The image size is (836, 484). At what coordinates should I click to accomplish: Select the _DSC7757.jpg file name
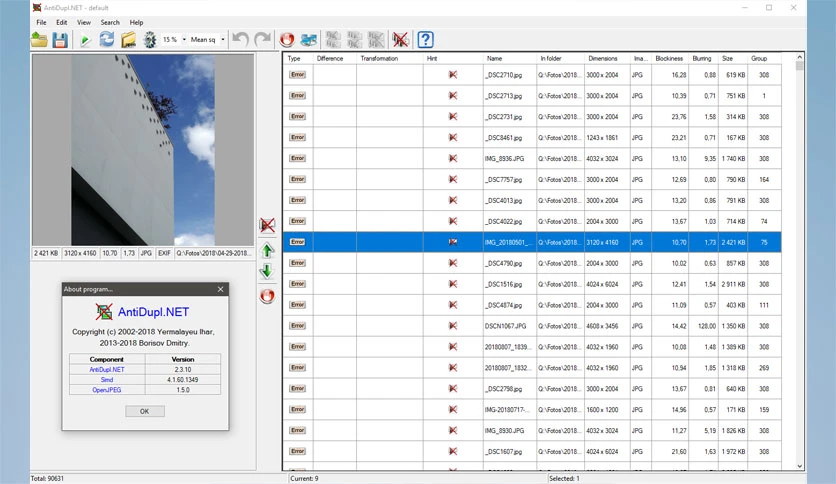503,180
